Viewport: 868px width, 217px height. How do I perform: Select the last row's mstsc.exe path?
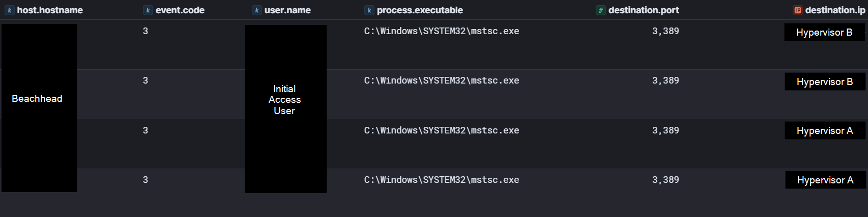[442, 180]
